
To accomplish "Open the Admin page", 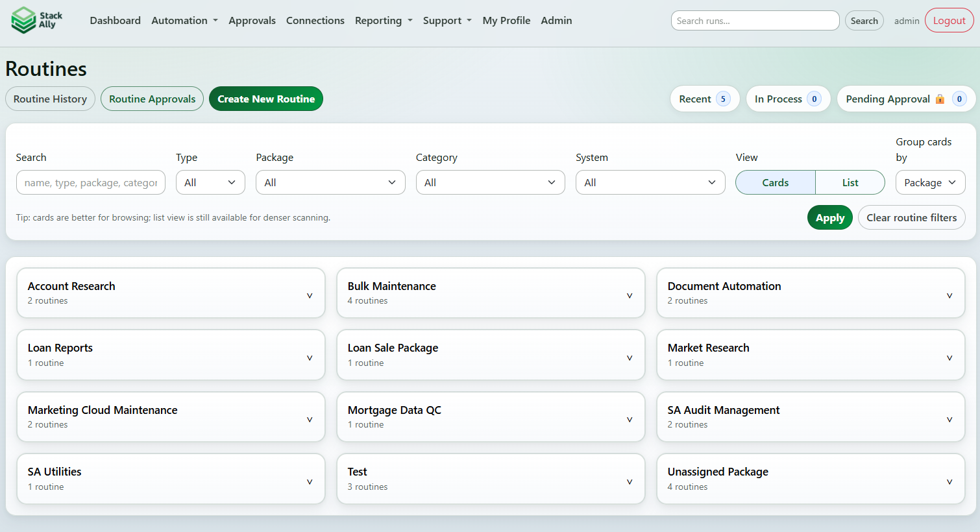I will click(556, 20).
